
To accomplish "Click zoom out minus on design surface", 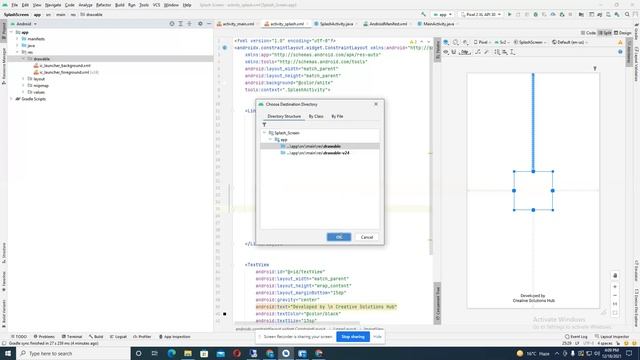I will (x=615, y=296).
